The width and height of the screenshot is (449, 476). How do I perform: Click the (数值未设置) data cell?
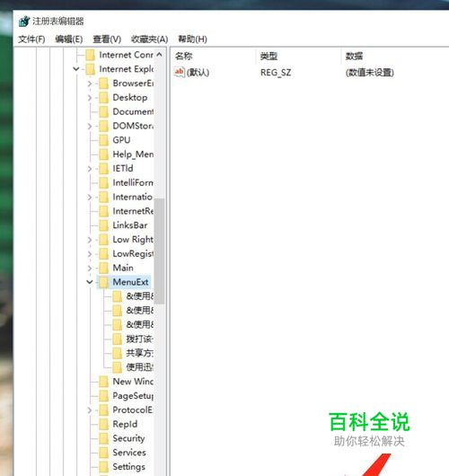coord(369,73)
